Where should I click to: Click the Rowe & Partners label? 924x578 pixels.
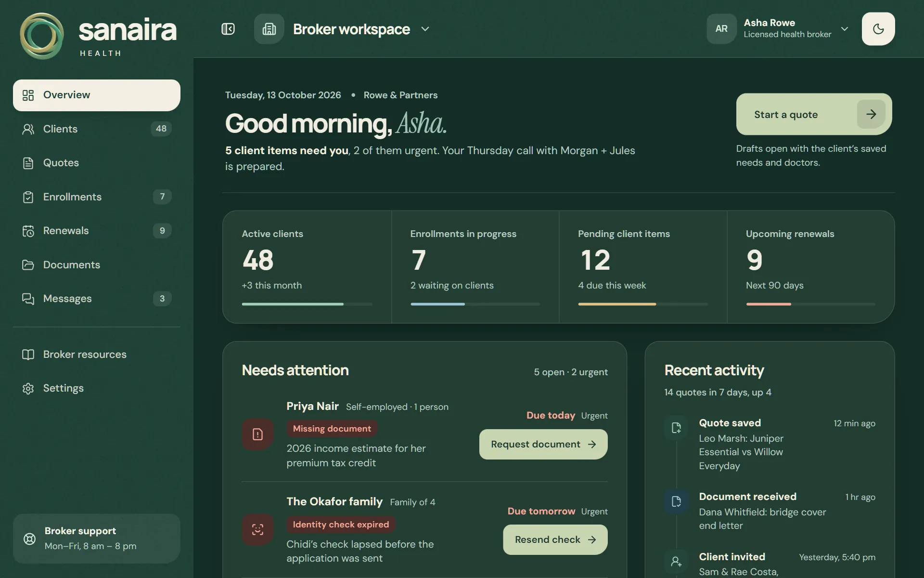400,95
